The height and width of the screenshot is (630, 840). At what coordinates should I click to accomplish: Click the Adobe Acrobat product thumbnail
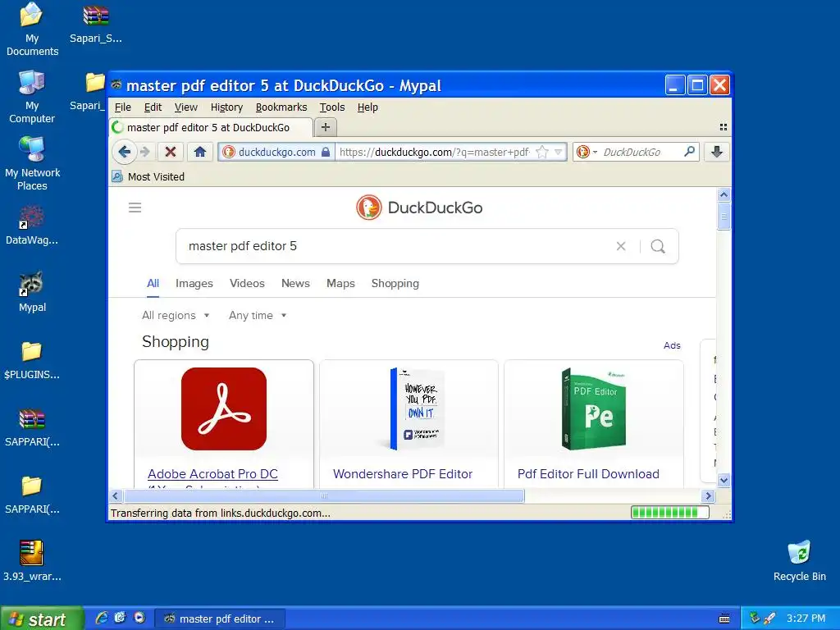tap(224, 409)
